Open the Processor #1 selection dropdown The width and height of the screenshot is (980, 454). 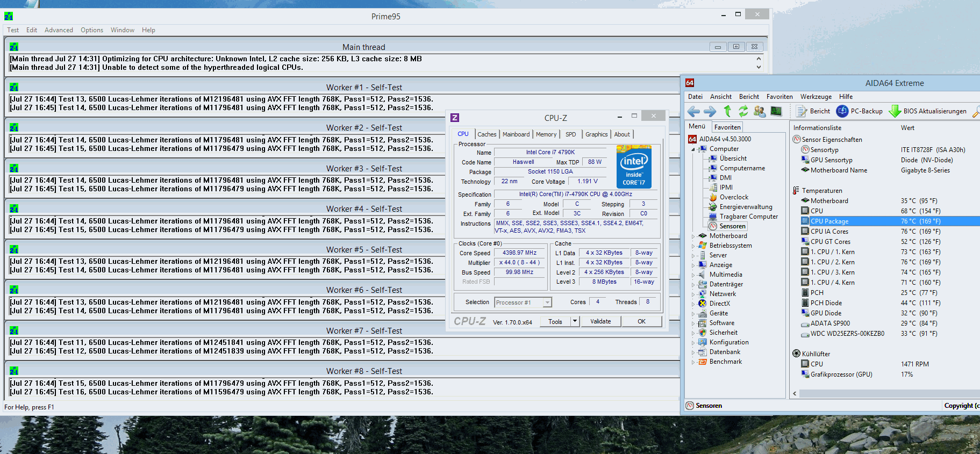tap(547, 302)
